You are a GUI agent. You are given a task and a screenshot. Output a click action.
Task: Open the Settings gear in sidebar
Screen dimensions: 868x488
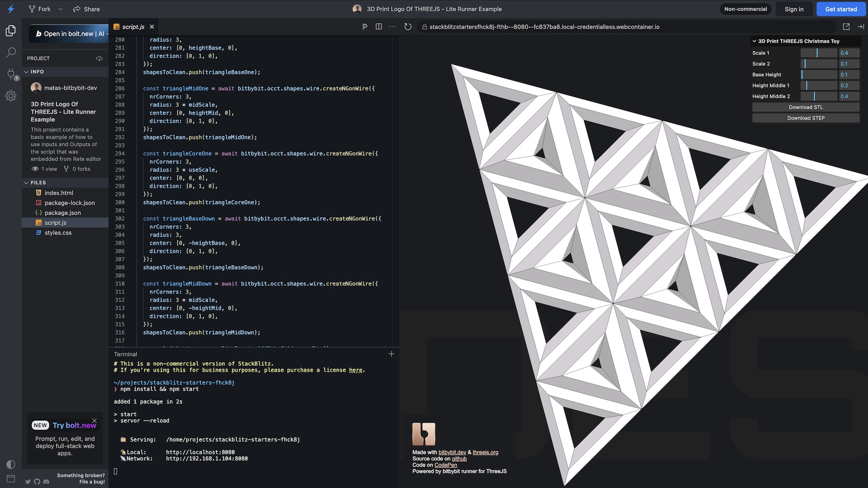click(x=11, y=96)
